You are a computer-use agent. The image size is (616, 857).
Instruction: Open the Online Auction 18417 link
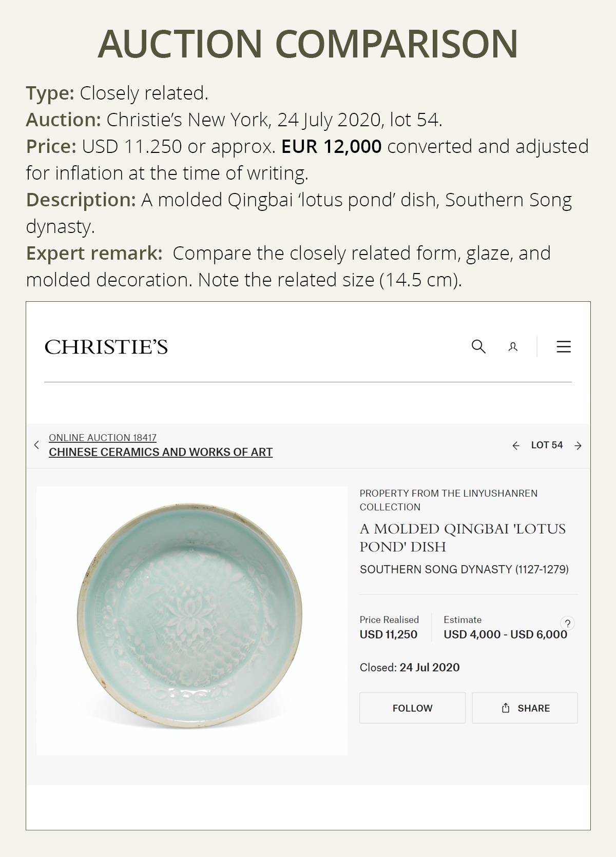click(103, 438)
